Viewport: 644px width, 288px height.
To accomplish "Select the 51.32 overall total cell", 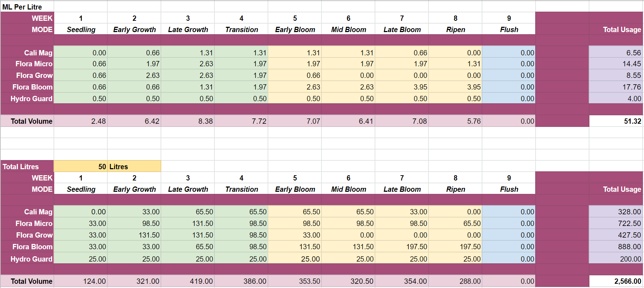I will (x=616, y=121).
